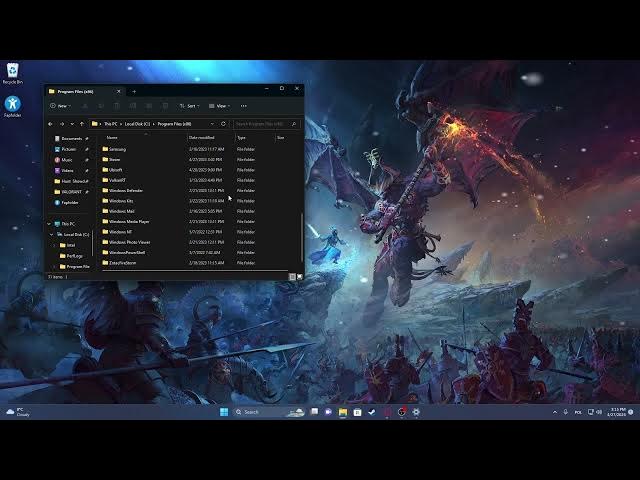Image resolution: width=640 pixels, height=480 pixels.
Task: Open the View dropdown
Action: pos(220,105)
